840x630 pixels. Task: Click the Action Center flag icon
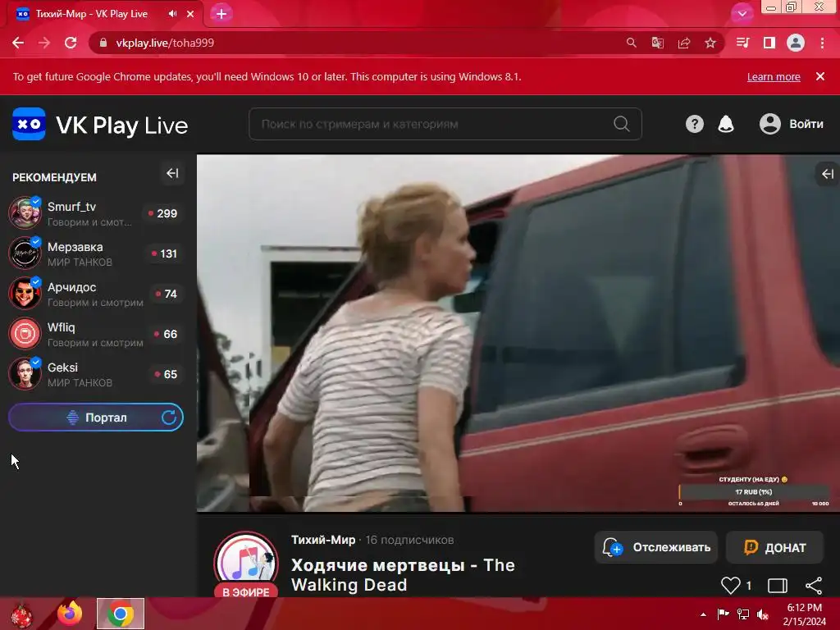pos(723,614)
